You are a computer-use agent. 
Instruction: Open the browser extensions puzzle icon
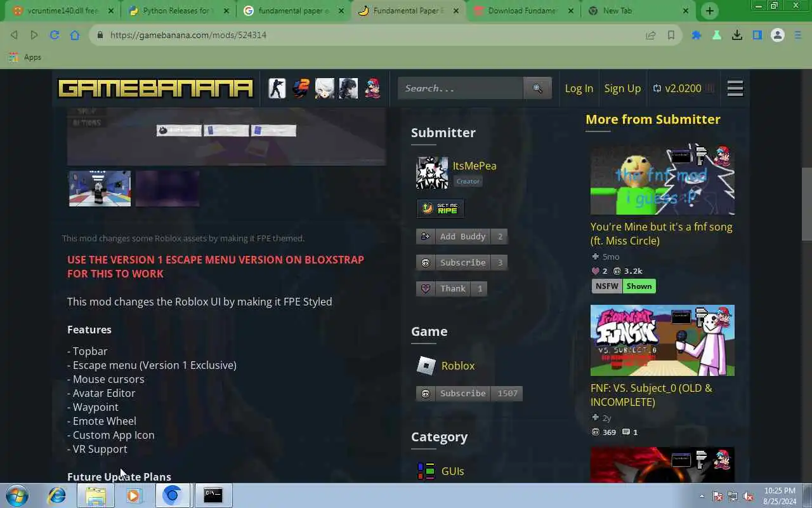tap(697, 35)
